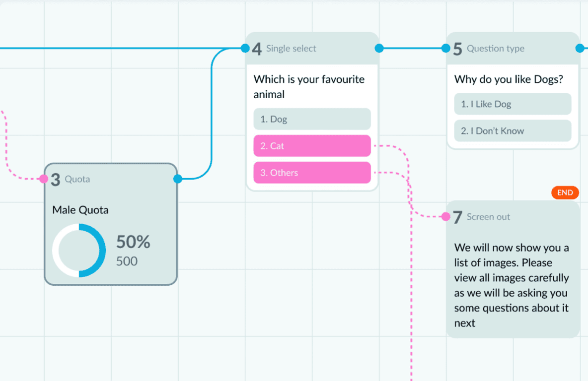Click the pink input connector of node 7
The image size is (588, 381).
[446, 216]
